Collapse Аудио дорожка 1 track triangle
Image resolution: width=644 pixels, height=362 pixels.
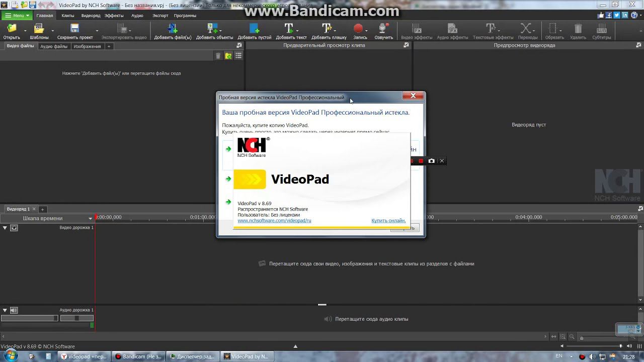[5, 310]
